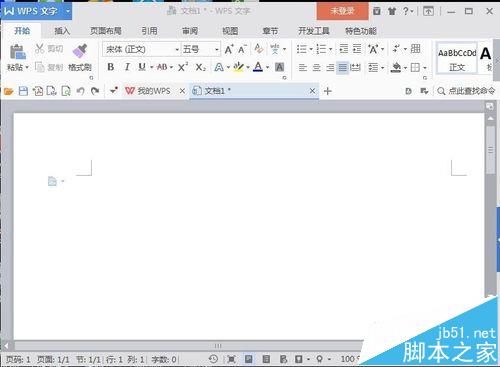Select the 正文 style preset

pyautogui.click(x=457, y=59)
